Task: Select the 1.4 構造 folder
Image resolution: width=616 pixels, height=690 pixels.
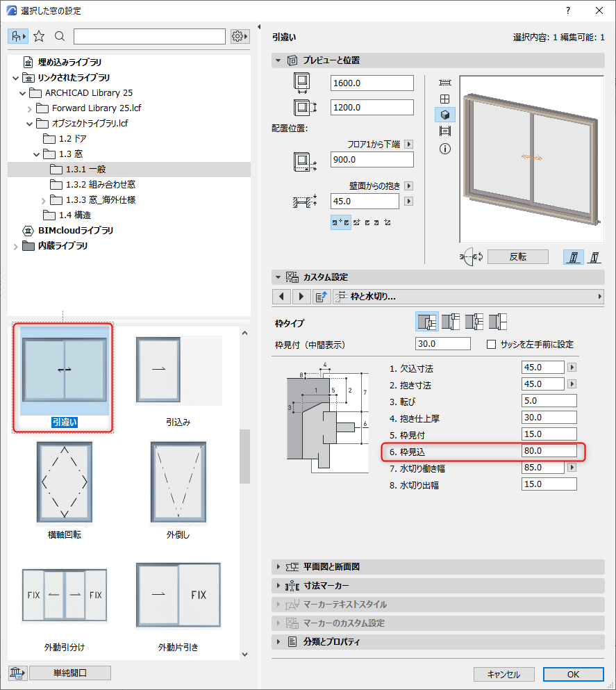Action: pyautogui.click(x=67, y=215)
